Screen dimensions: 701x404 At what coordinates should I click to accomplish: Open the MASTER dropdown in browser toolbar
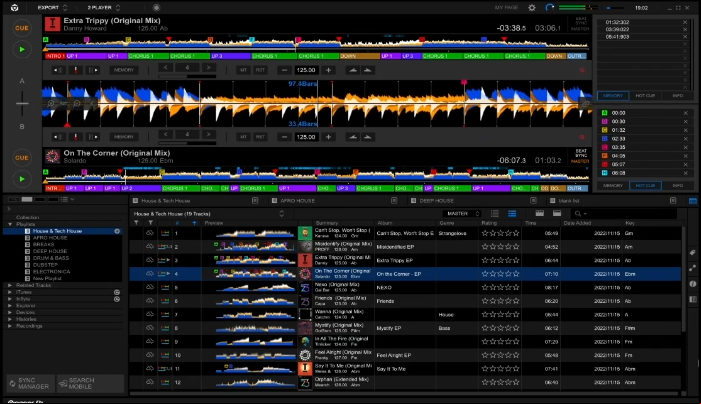[x=462, y=214]
